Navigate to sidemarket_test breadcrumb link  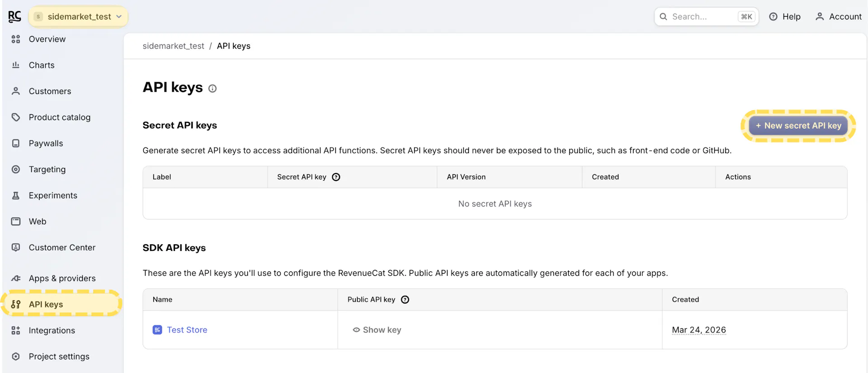[x=173, y=46]
